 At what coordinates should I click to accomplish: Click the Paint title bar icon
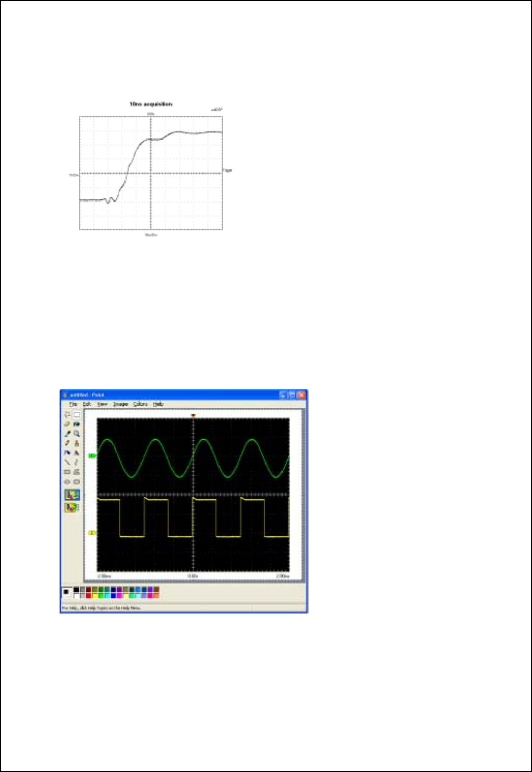(66, 395)
